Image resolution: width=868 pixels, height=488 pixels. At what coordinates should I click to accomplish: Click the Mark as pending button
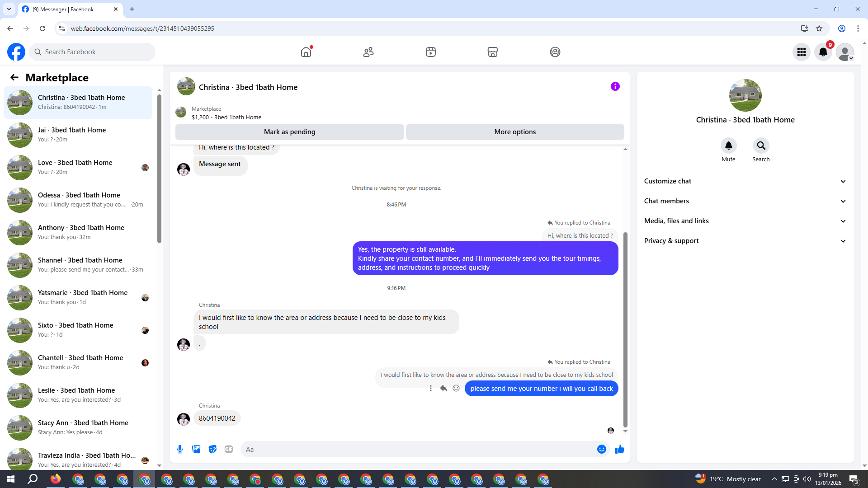coord(289,132)
